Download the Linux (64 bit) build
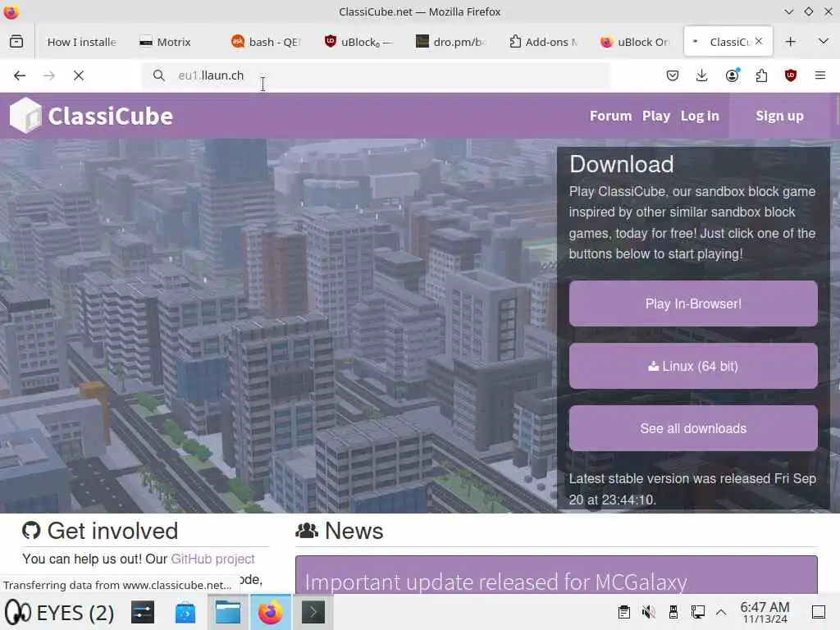 [x=693, y=366]
